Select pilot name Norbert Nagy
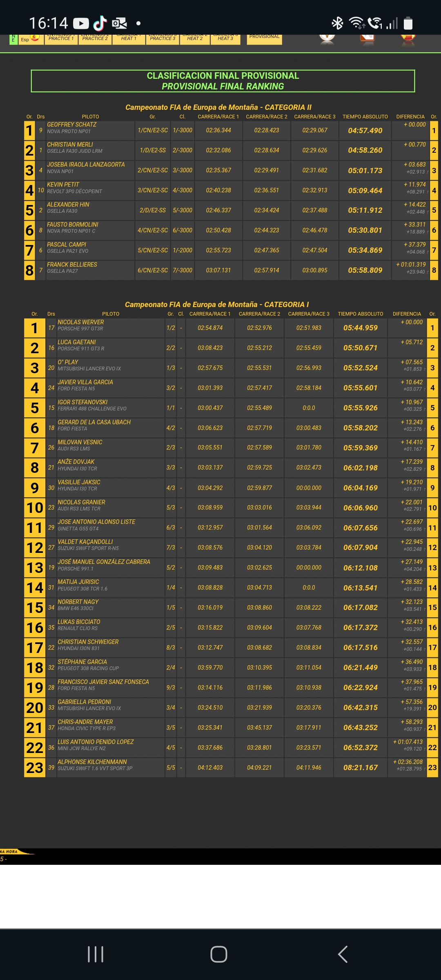The height and width of the screenshot is (980, 441). (78, 602)
